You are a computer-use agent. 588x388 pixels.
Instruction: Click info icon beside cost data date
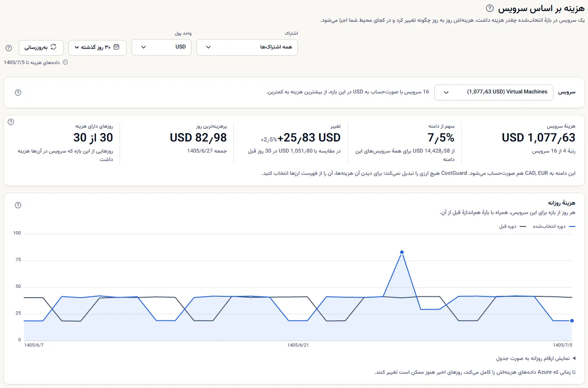[x=65, y=62]
